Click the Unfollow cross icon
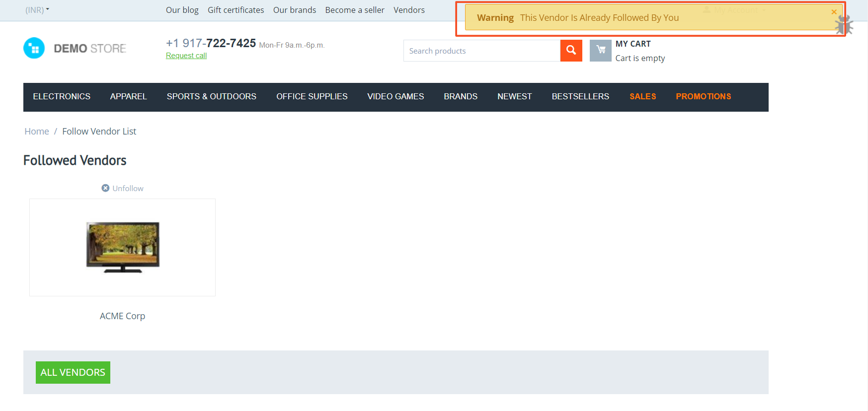 tap(105, 188)
